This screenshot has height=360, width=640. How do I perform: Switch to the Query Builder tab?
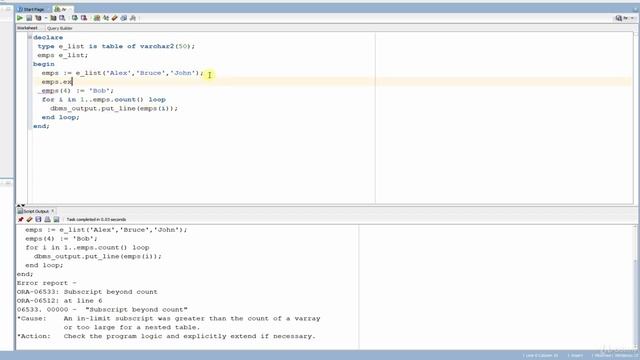tap(60, 28)
